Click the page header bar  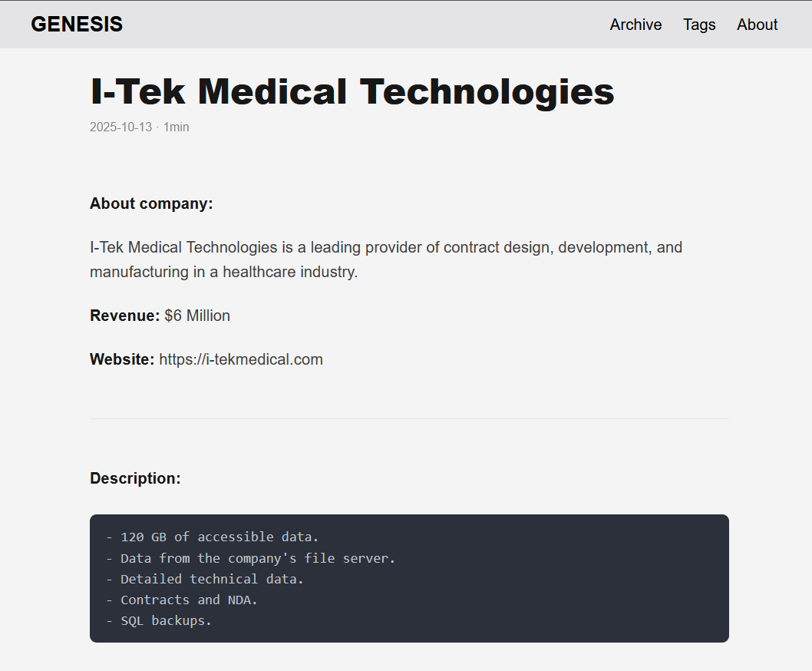406,24
